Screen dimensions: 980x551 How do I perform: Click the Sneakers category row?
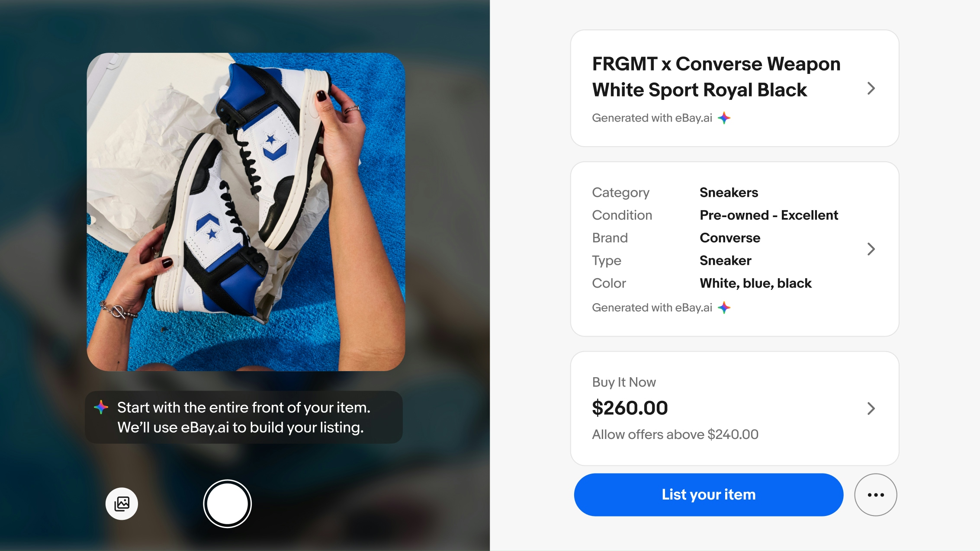[729, 192]
